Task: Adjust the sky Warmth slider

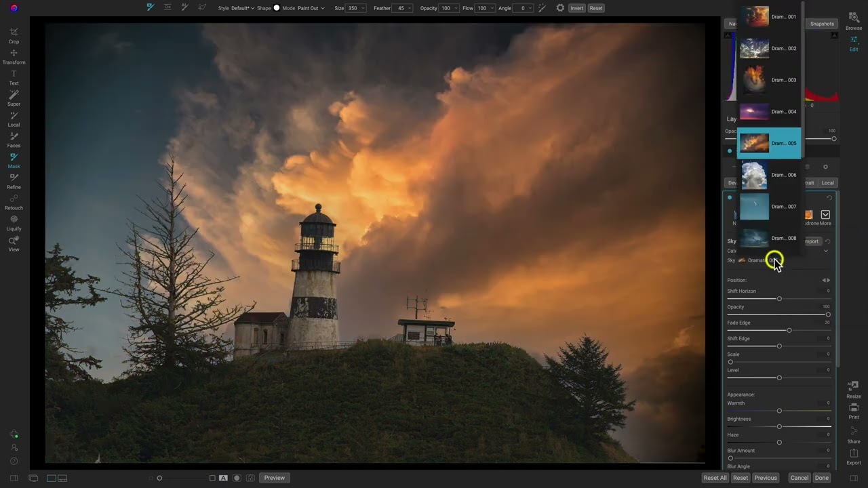Action: (x=779, y=411)
